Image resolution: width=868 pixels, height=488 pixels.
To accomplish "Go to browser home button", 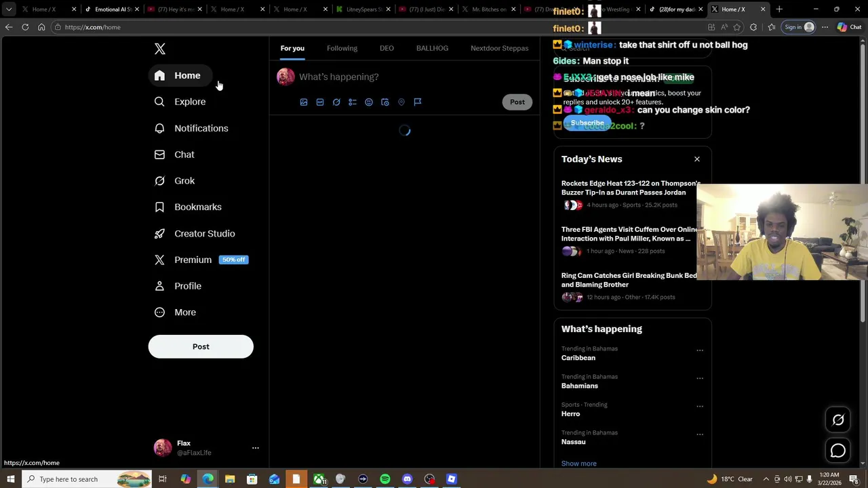I will click(x=41, y=27).
